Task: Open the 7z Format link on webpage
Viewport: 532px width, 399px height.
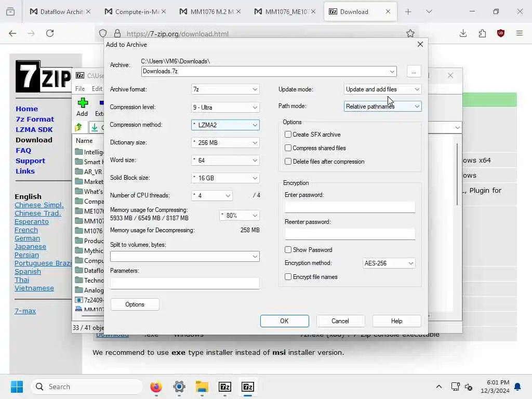Action: (35, 119)
